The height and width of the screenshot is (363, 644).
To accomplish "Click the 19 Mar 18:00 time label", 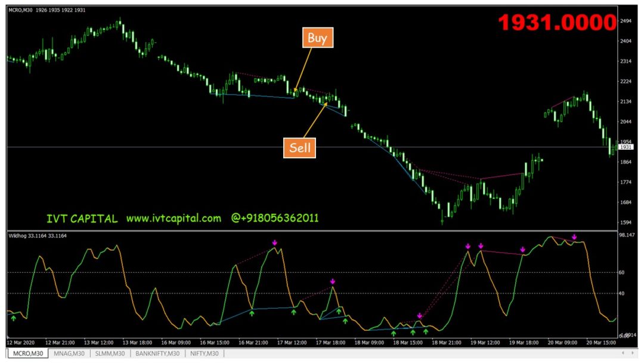I will coord(524,343).
